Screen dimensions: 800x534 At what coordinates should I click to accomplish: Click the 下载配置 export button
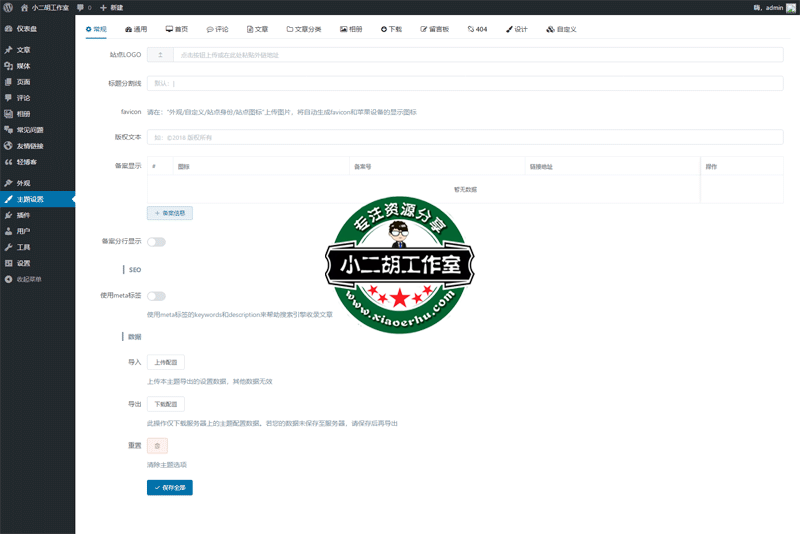(166, 404)
